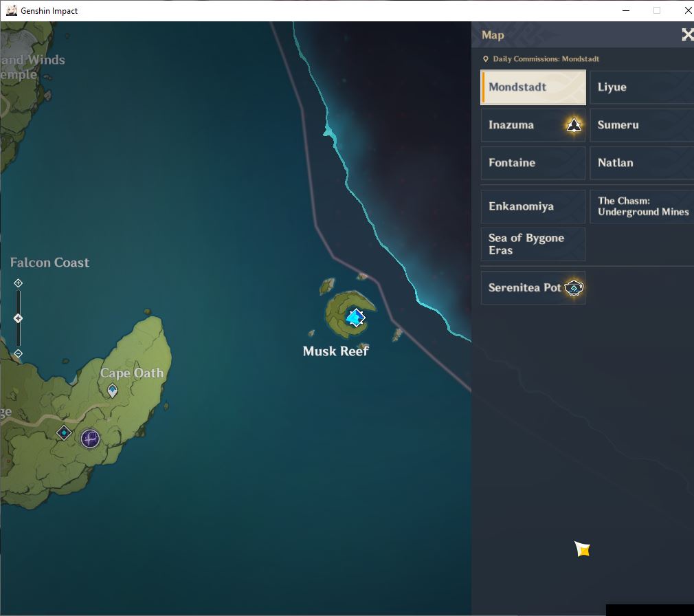The width and height of the screenshot is (694, 616).
Task: Close the Map region panel
Action: pos(687,34)
